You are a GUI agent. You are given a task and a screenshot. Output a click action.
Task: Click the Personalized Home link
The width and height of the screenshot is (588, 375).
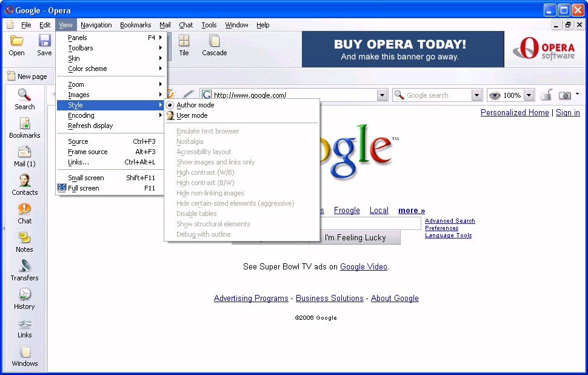tap(515, 112)
